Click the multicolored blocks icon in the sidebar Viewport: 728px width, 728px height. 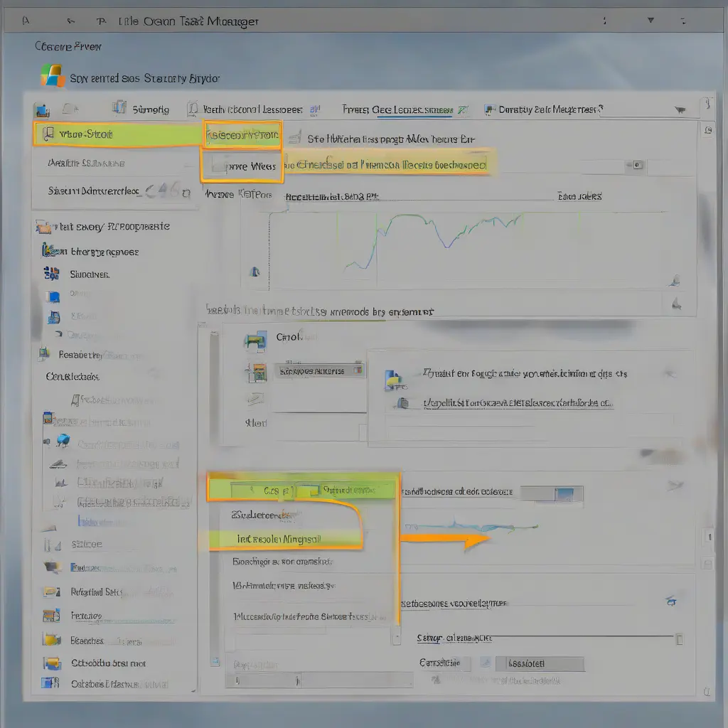point(51,274)
